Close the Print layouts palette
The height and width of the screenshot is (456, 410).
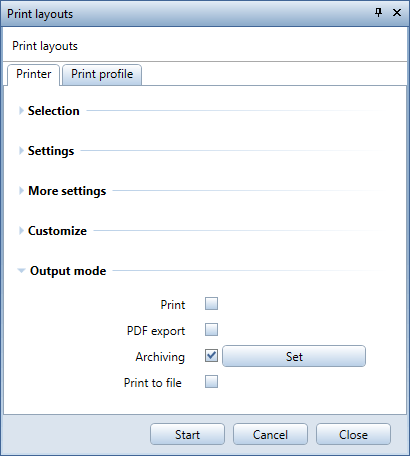[x=397, y=13]
